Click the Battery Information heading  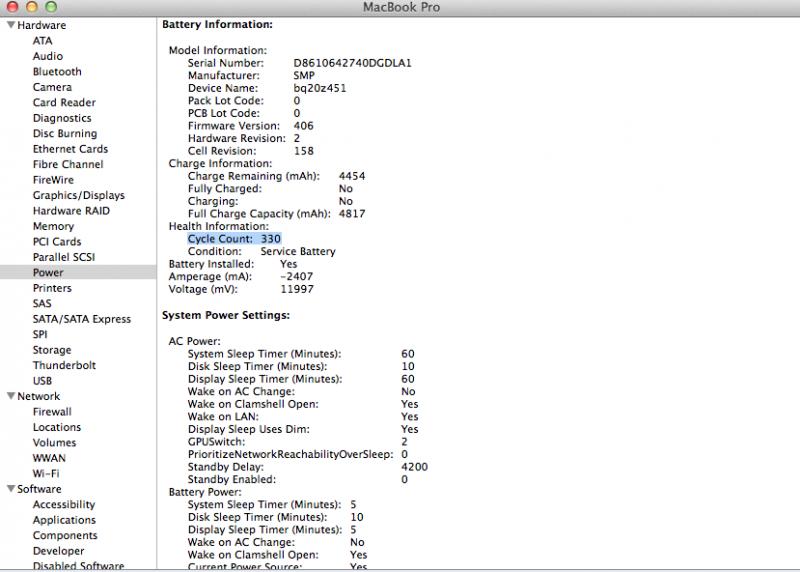(217, 24)
